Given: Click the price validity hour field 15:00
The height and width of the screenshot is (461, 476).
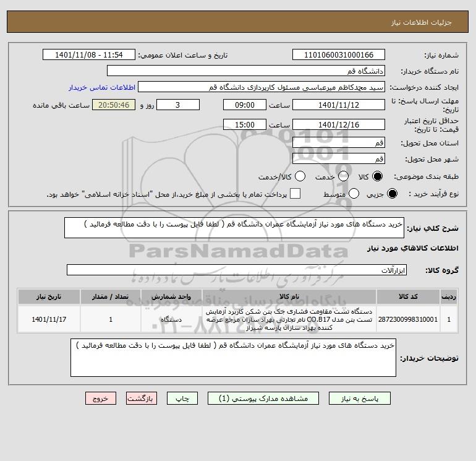Looking at the screenshot, I should [x=245, y=124].
